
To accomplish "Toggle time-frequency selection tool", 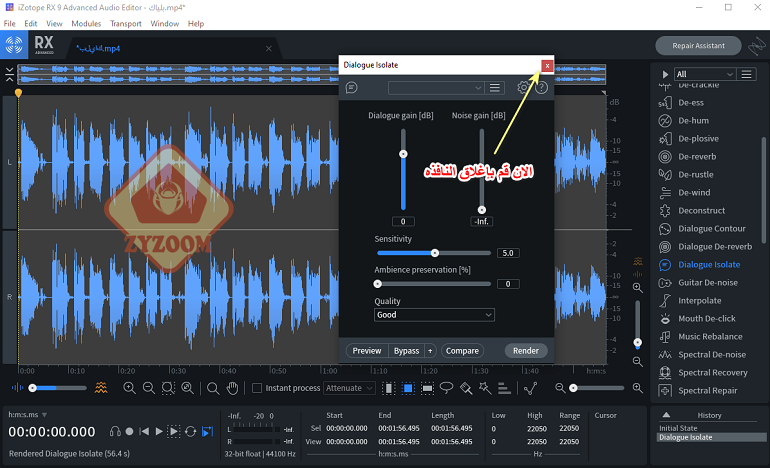I will pos(408,388).
